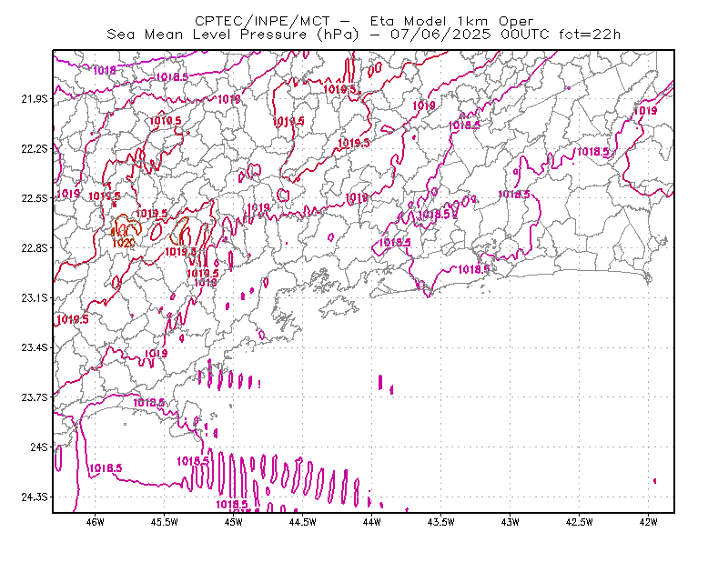The width and height of the screenshot is (728, 562).
Task: Click the "Sea Mean Level Pressure (hPa)" subtitle line
Action: (x=364, y=35)
